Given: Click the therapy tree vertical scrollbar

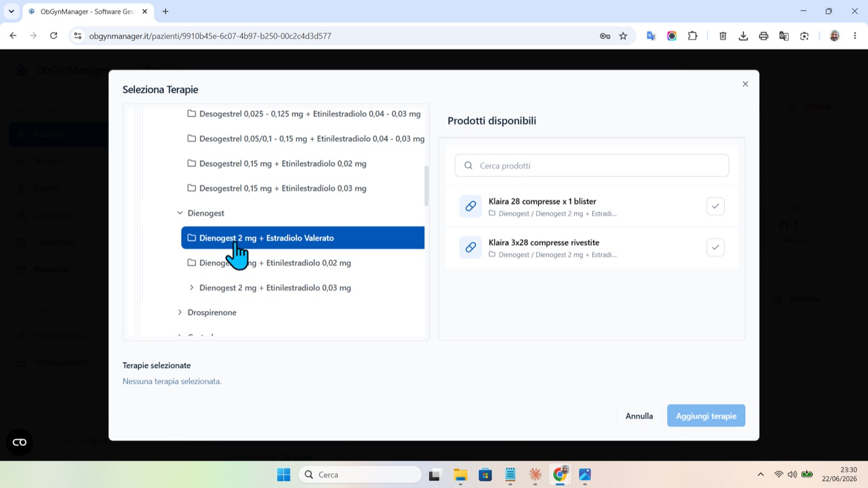Looking at the screenshot, I should click(x=427, y=186).
